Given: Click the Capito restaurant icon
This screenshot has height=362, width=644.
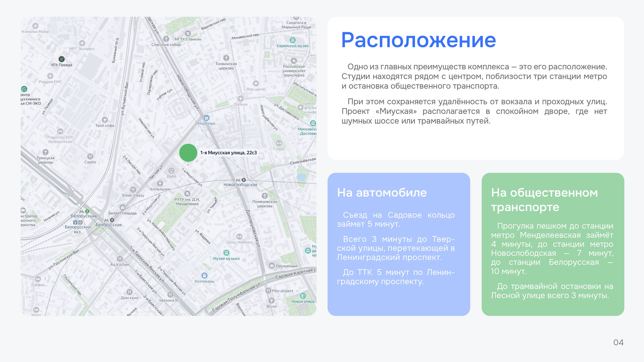Looking at the screenshot, I should pyautogui.click(x=90, y=156).
